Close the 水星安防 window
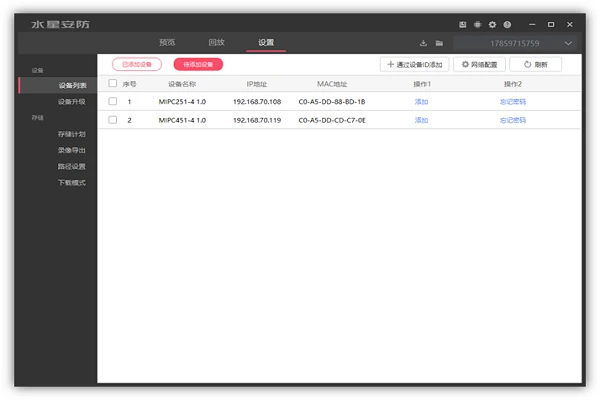This screenshot has width=600, height=400. pyautogui.click(x=570, y=24)
